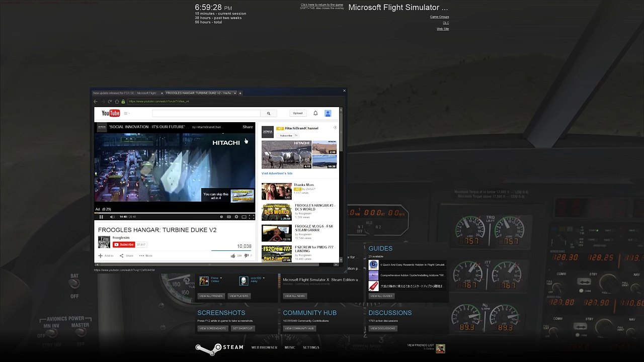Pause the video player
Viewport: 644px width, 362px height.
point(101,217)
